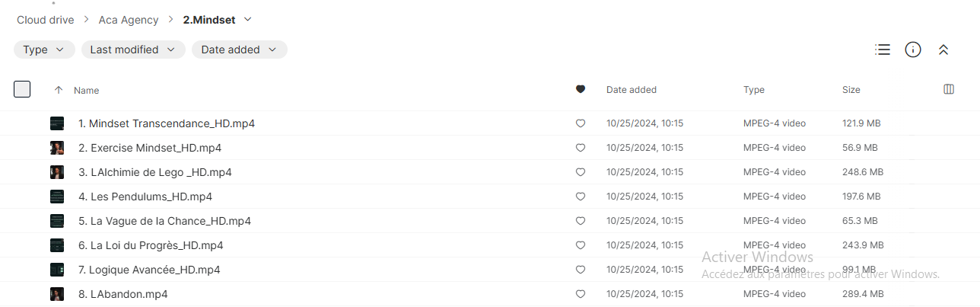Toggle sort direction arrow beside Name
Screen dimensions: 980x307
point(59,90)
